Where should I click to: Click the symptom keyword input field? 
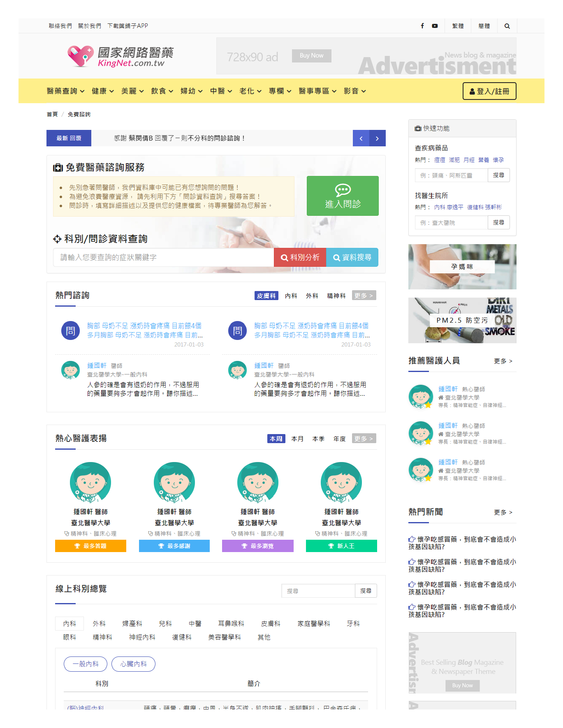click(x=163, y=257)
